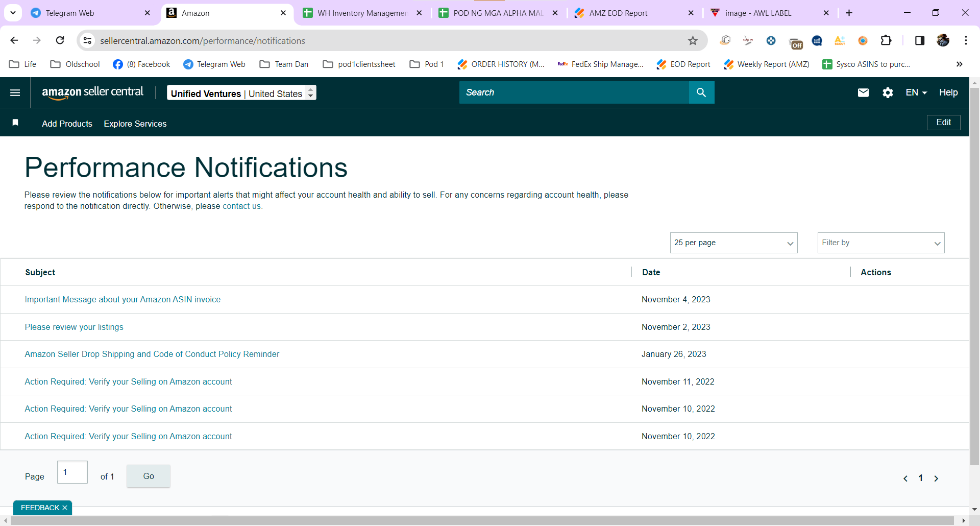The width and height of the screenshot is (980, 526).
Task: Open the tab search dropdown arrow
Action: [x=13, y=13]
